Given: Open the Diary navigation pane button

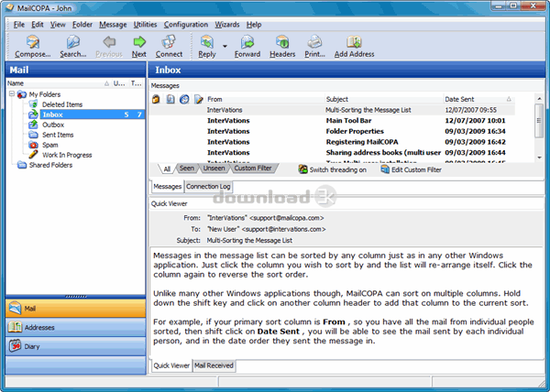Looking at the screenshot, I should (x=76, y=346).
